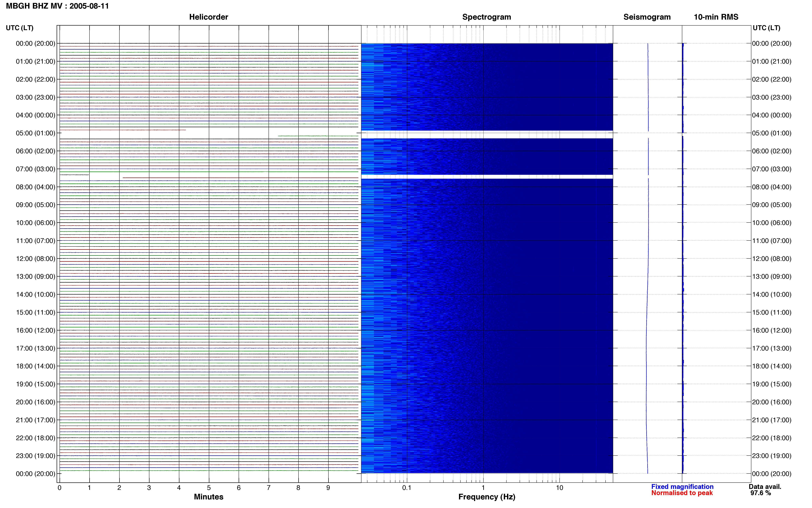The width and height of the screenshot is (812, 508).
Task: Click 12:00 (08:00) on the Helicorder time axis
Action: pyautogui.click(x=36, y=259)
